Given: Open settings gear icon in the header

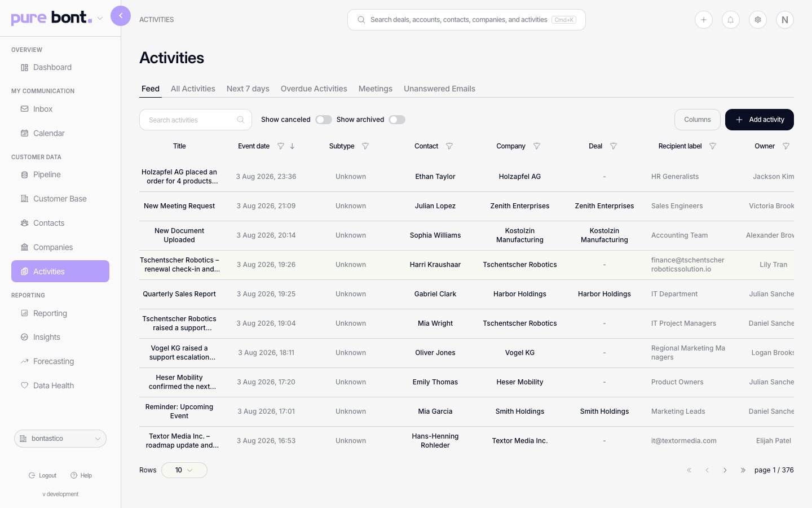Looking at the screenshot, I should point(758,20).
